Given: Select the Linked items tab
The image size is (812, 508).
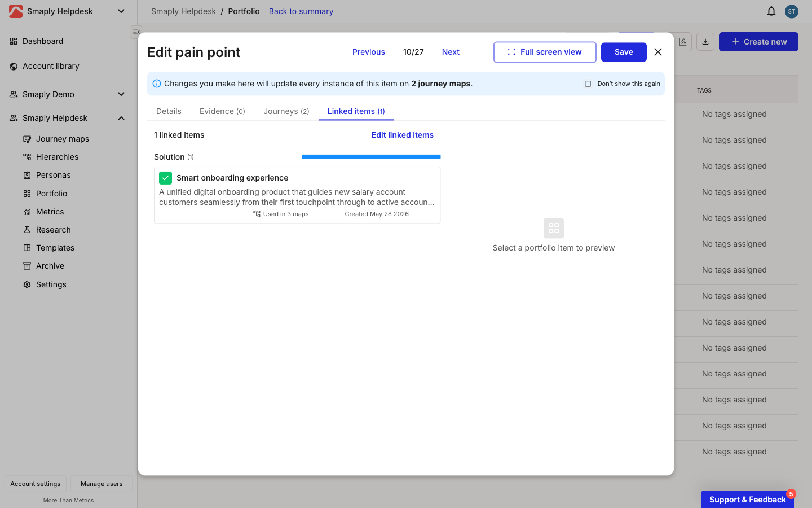Looking at the screenshot, I should point(356,111).
